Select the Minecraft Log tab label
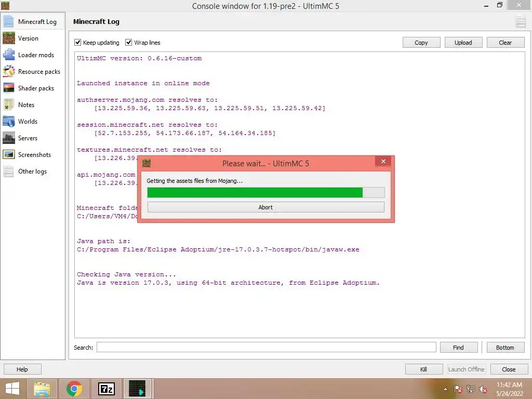 [x=37, y=22]
